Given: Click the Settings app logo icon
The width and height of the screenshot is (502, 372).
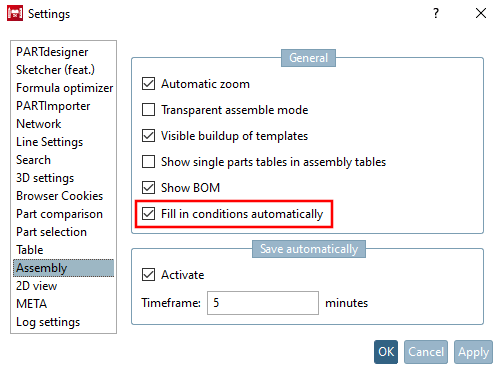Looking at the screenshot, I should (x=15, y=13).
